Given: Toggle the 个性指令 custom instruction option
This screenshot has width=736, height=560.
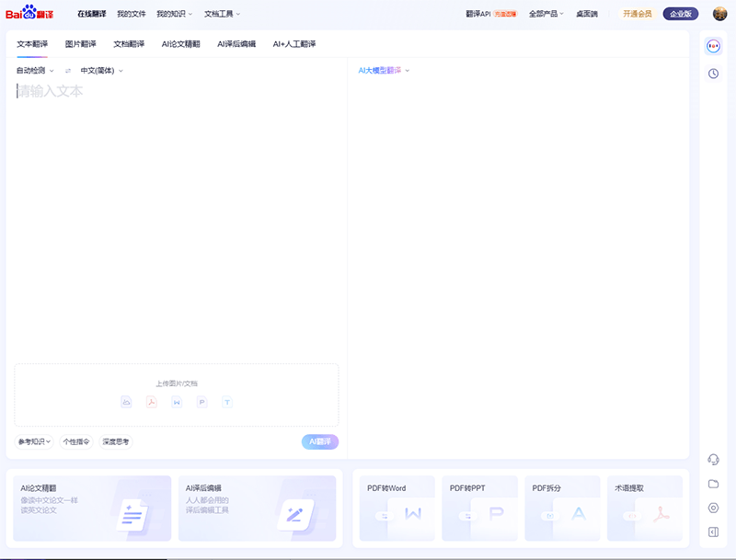Looking at the screenshot, I should (76, 441).
